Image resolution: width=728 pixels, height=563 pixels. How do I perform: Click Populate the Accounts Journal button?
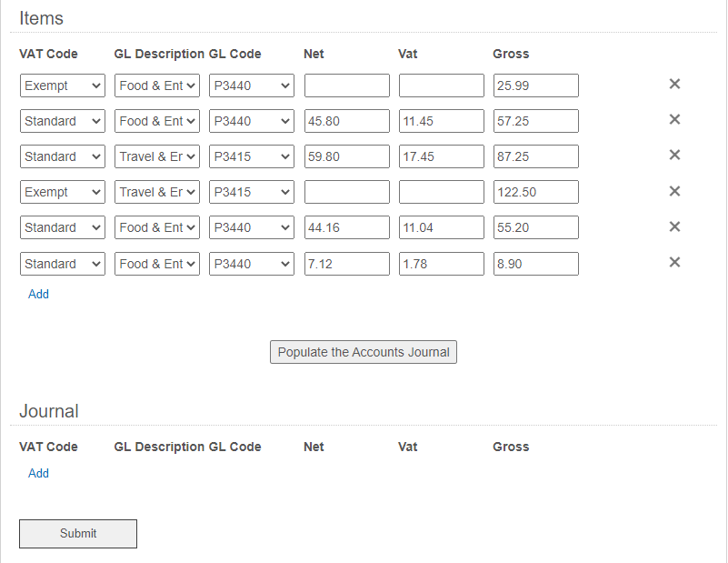coord(364,352)
